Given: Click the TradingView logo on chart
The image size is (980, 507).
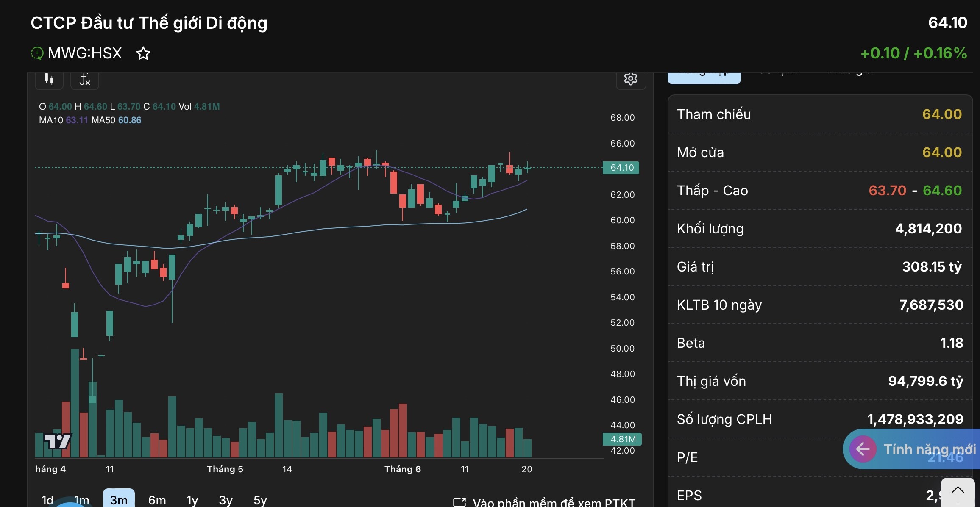Looking at the screenshot, I should click(58, 441).
